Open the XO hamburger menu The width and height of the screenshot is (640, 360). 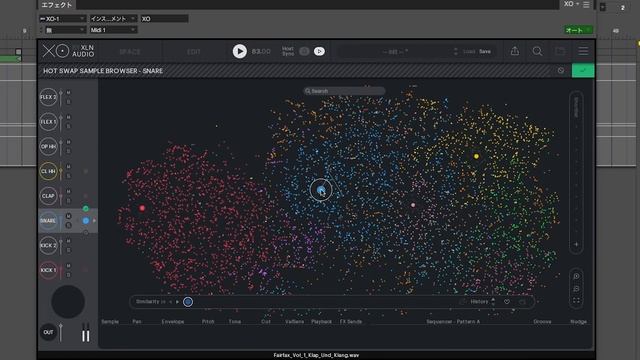(583, 51)
